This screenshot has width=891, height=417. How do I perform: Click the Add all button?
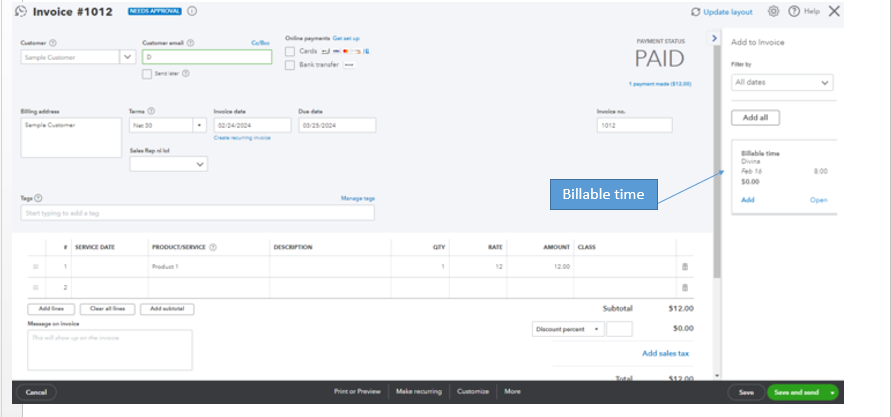755,118
